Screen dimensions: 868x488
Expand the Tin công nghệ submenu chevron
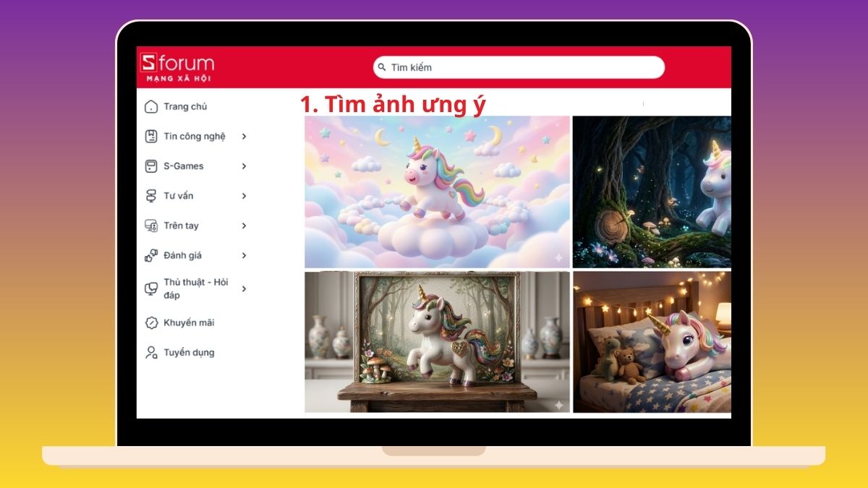[x=244, y=136]
